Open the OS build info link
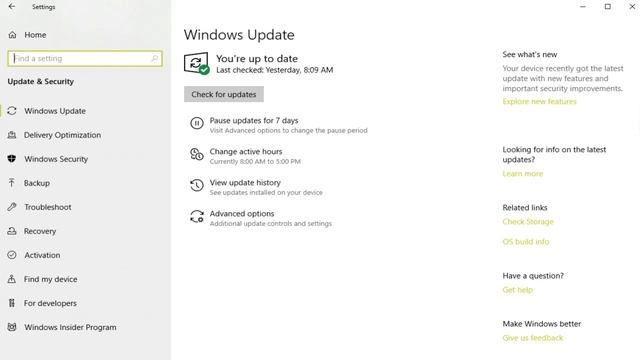This screenshot has height=360, width=640. (526, 242)
